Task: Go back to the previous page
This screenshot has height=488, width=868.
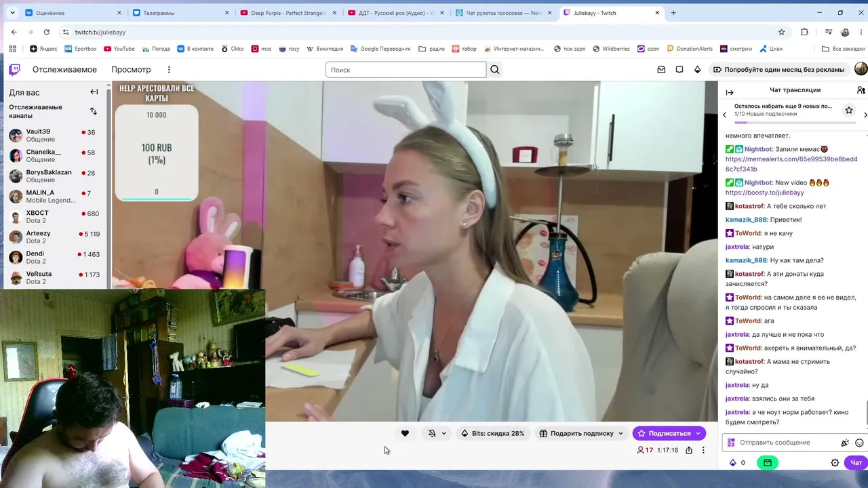Action: point(14,32)
